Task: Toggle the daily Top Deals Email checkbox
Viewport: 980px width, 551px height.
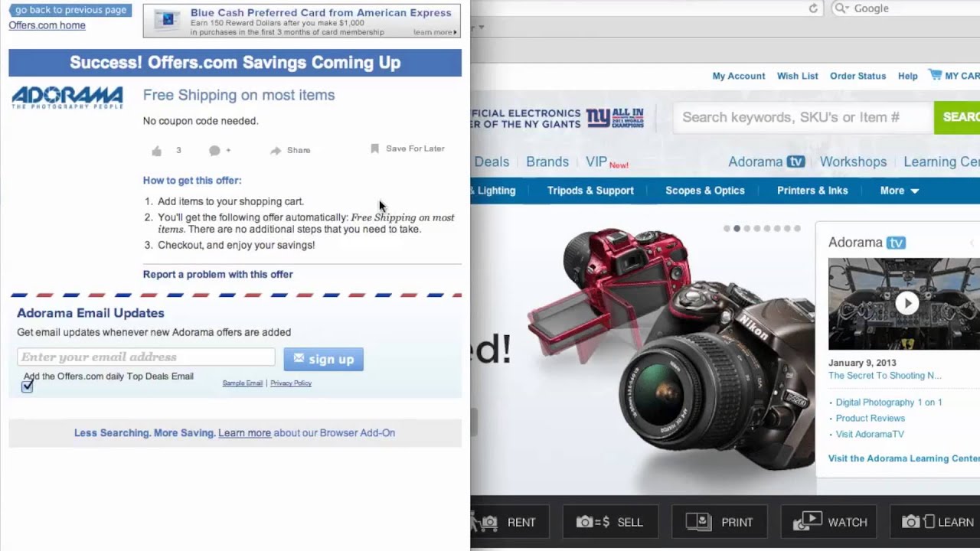Action: pyautogui.click(x=27, y=386)
